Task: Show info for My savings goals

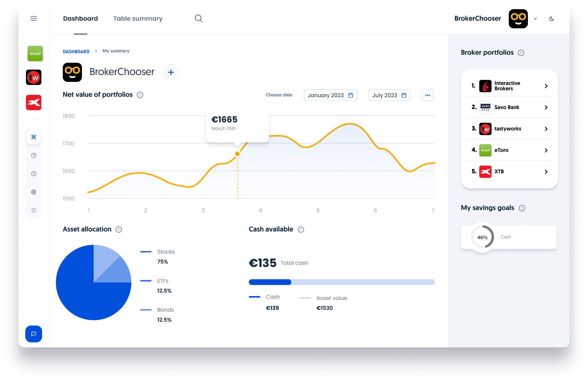Action: tap(522, 208)
